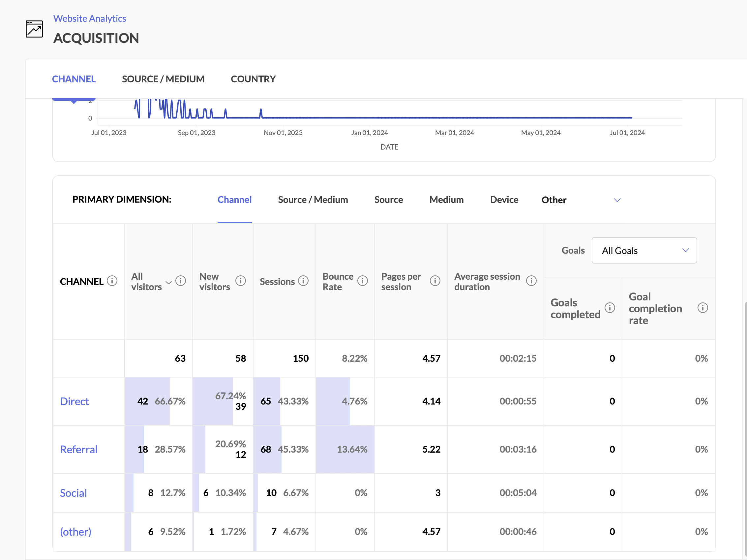747x560 pixels.
Task: Click info icon beside All visitors
Action: pos(181,281)
